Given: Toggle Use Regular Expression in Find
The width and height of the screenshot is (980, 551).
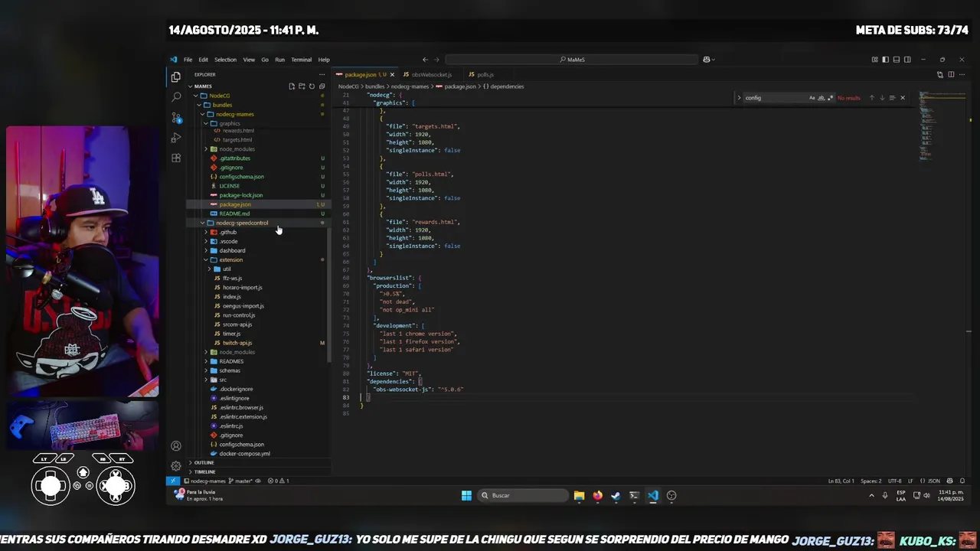Looking at the screenshot, I should (830, 98).
